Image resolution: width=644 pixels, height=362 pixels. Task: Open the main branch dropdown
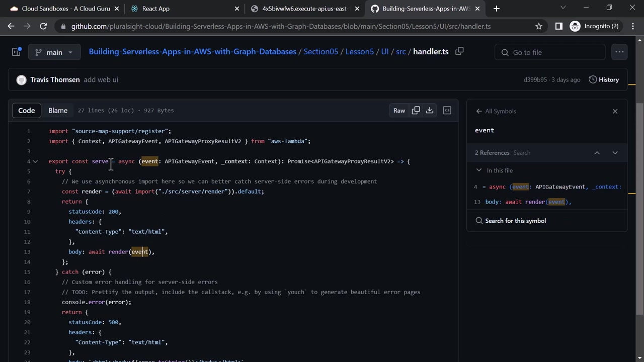point(54,52)
